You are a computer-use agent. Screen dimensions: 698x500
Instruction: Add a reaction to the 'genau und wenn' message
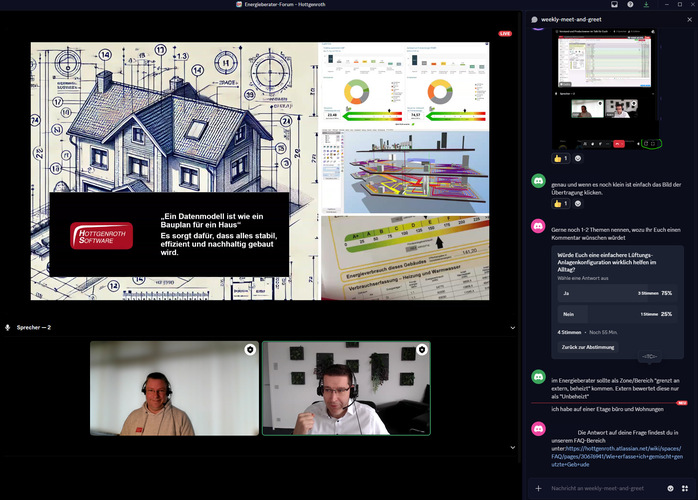(x=578, y=204)
